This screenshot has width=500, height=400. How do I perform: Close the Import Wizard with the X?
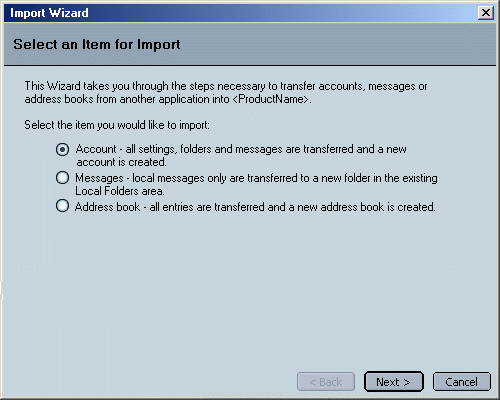click(486, 13)
